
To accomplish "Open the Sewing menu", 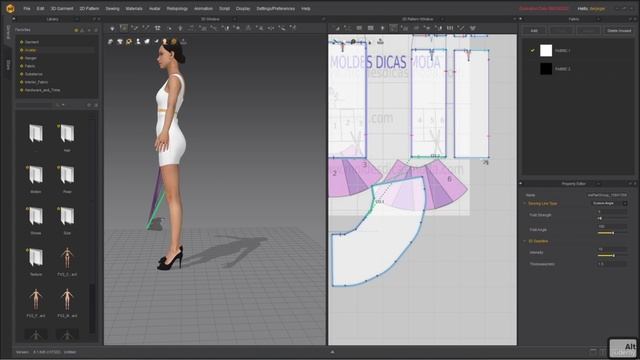I will point(112,9).
